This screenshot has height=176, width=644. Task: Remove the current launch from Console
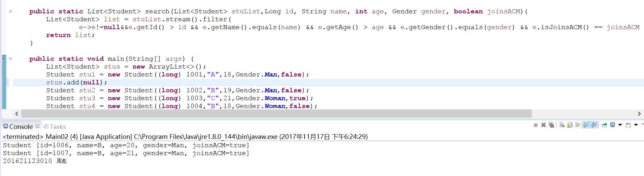[543, 125]
